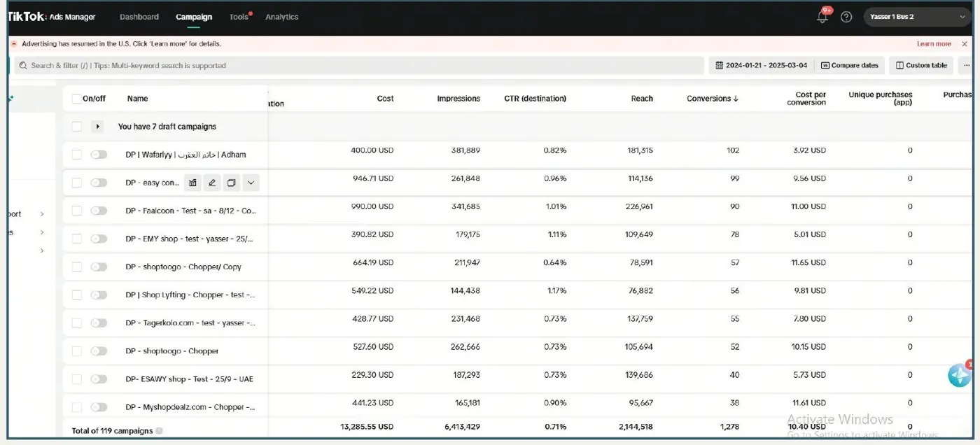Open the more options ellipsis button
The image size is (980, 445).
coord(967,66)
